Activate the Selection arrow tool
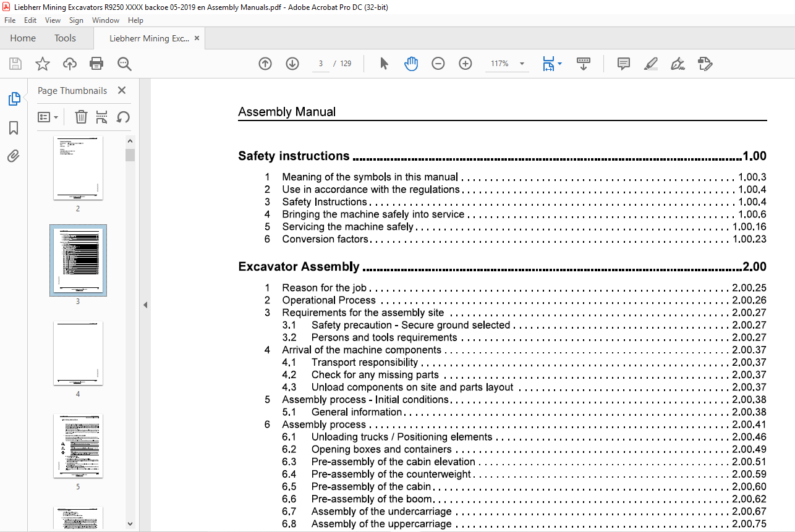Screen dimensions: 795x532 384,64
